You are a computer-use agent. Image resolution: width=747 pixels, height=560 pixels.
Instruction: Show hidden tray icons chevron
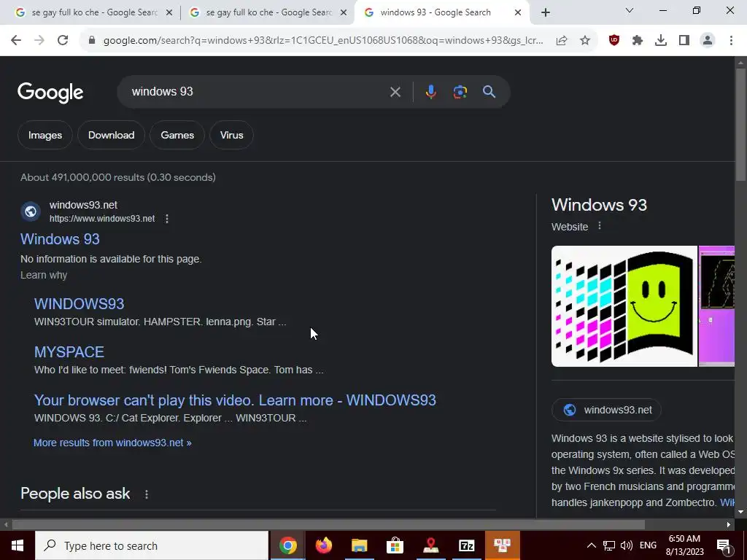[591, 545]
